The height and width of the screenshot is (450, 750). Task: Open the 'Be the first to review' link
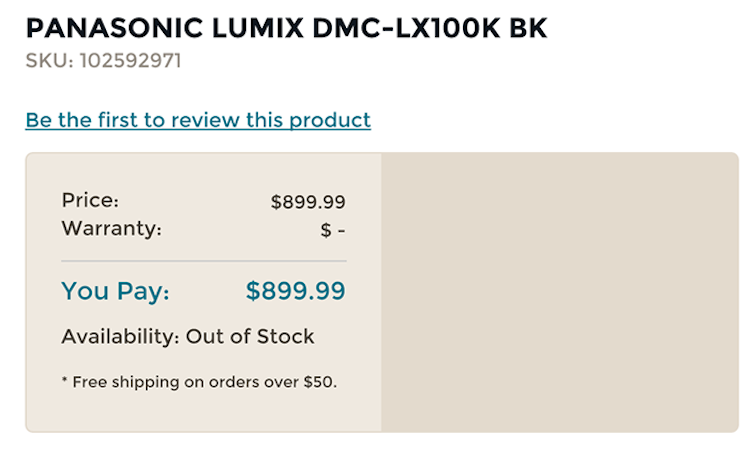[x=198, y=120]
